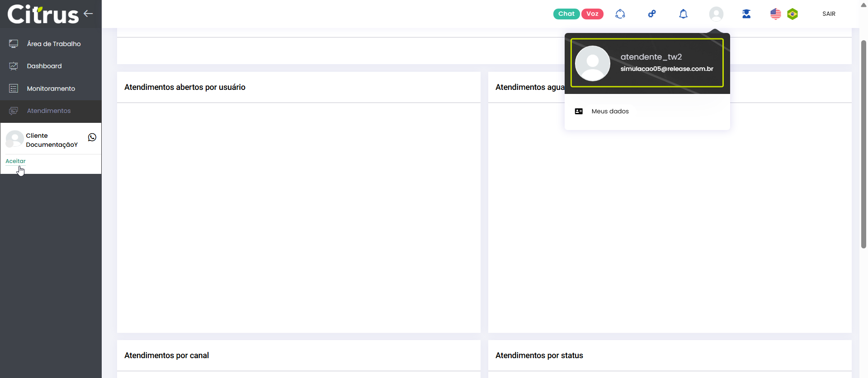Click the WhatsApp icon on client card
The width and height of the screenshot is (868, 378).
pos(92,137)
